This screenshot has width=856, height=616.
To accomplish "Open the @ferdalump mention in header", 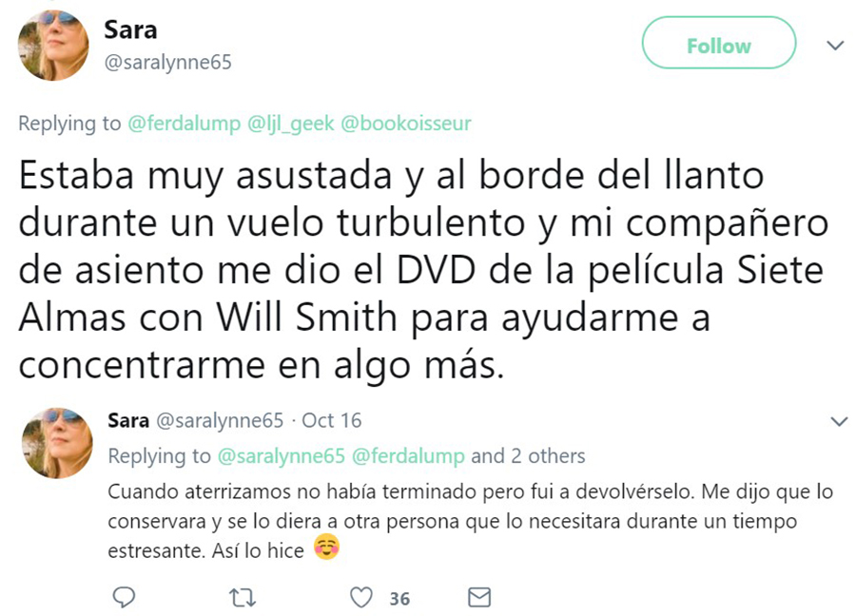I will coord(184,124).
